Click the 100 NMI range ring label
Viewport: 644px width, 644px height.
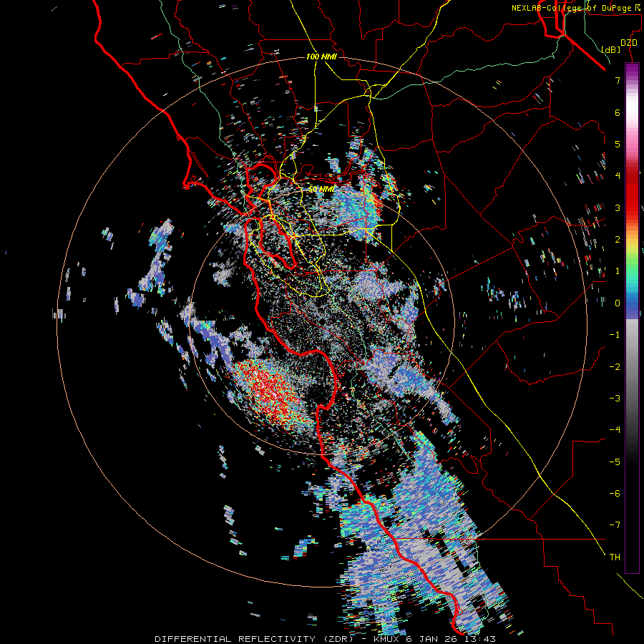click(x=321, y=57)
